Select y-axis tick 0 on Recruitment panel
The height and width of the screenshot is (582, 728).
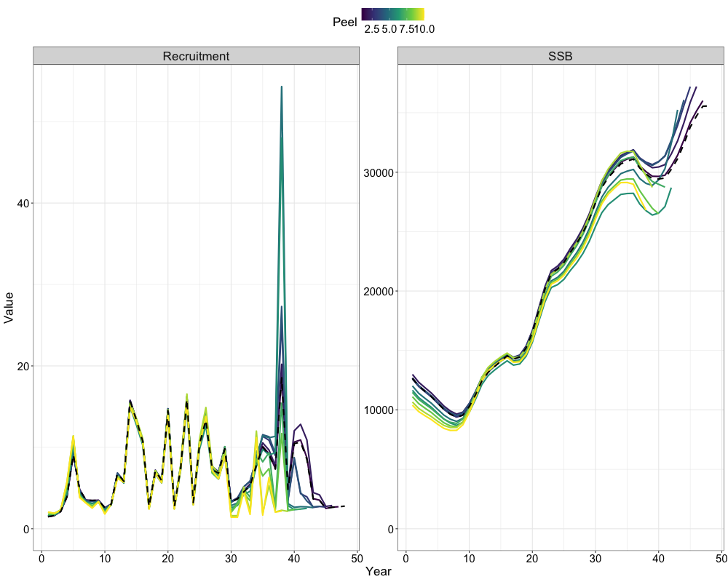(26, 529)
